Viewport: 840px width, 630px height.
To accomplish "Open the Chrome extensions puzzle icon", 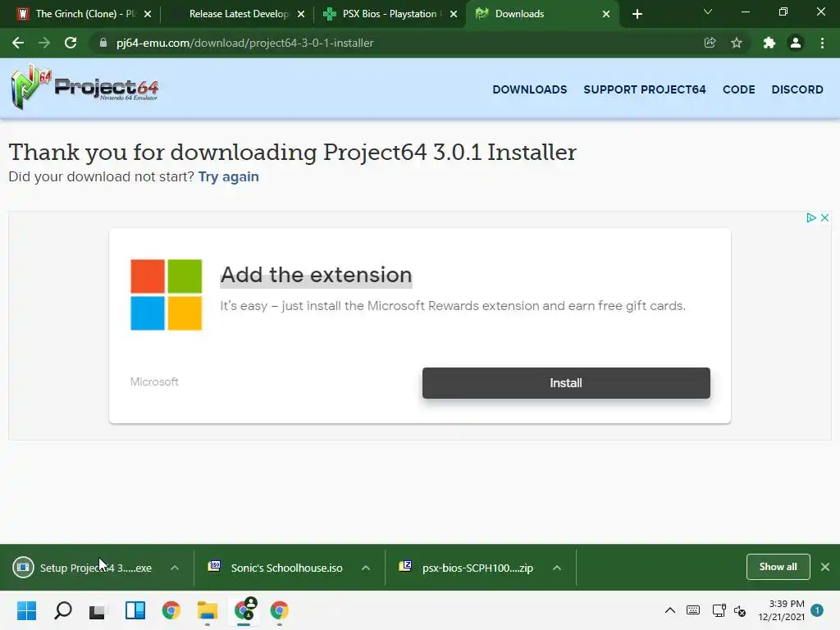I will pos(769,43).
